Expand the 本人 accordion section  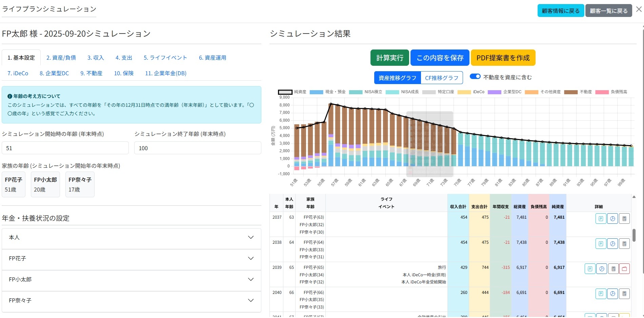(131, 238)
